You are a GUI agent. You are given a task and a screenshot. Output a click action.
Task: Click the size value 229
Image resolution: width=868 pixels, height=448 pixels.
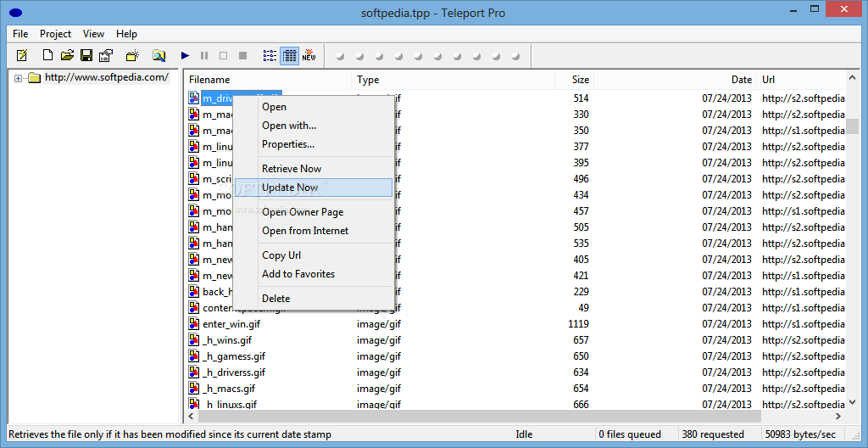pyautogui.click(x=581, y=292)
